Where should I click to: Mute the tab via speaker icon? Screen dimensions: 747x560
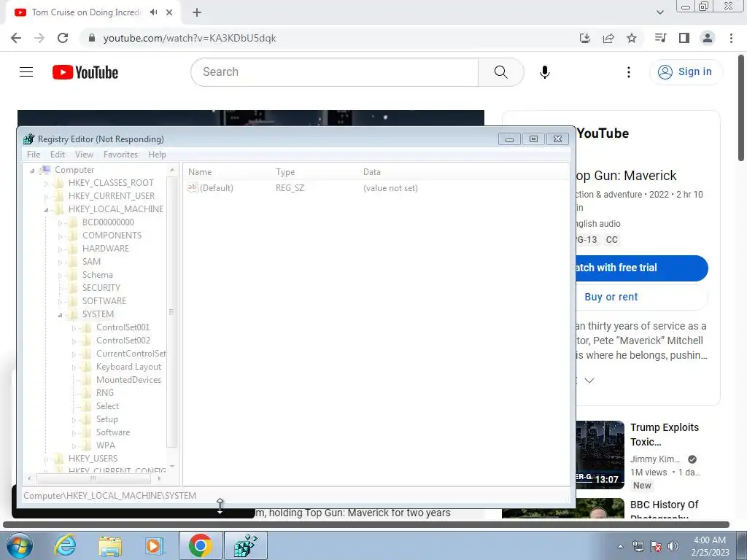(x=153, y=12)
